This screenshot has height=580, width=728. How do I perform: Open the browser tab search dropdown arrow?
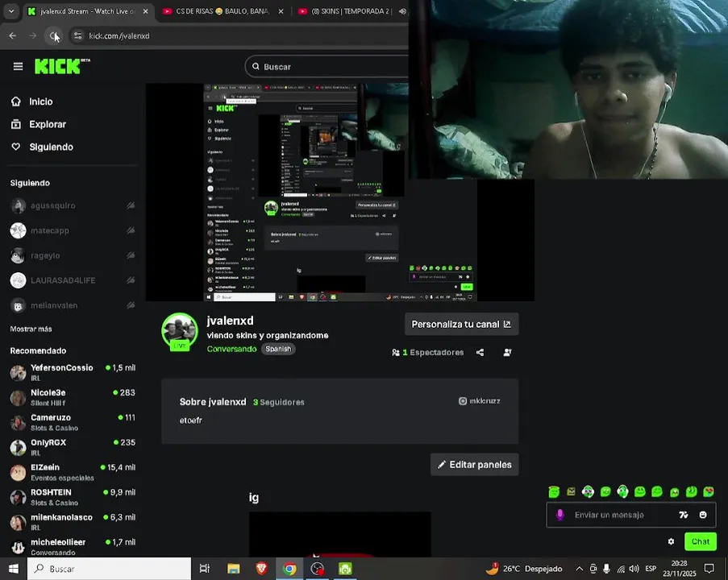(11, 11)
